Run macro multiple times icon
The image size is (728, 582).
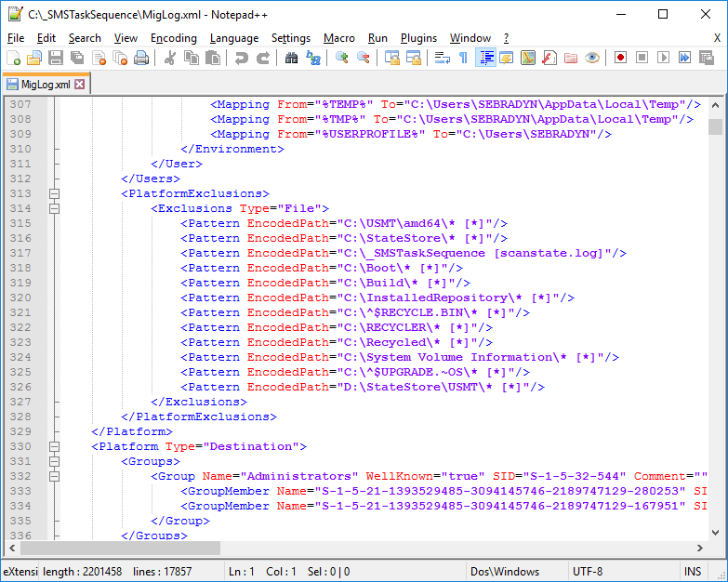[x=685, y=58]
